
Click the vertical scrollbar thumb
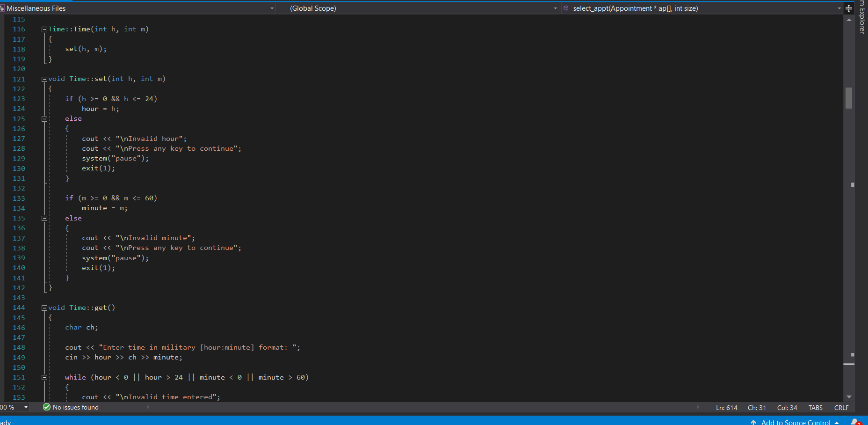coord(849,98)
